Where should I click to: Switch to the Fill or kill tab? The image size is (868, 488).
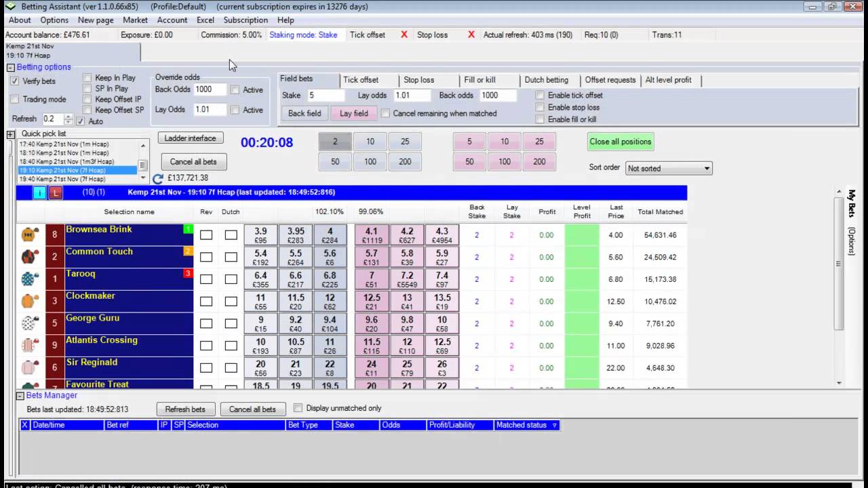tap(480, 80)
